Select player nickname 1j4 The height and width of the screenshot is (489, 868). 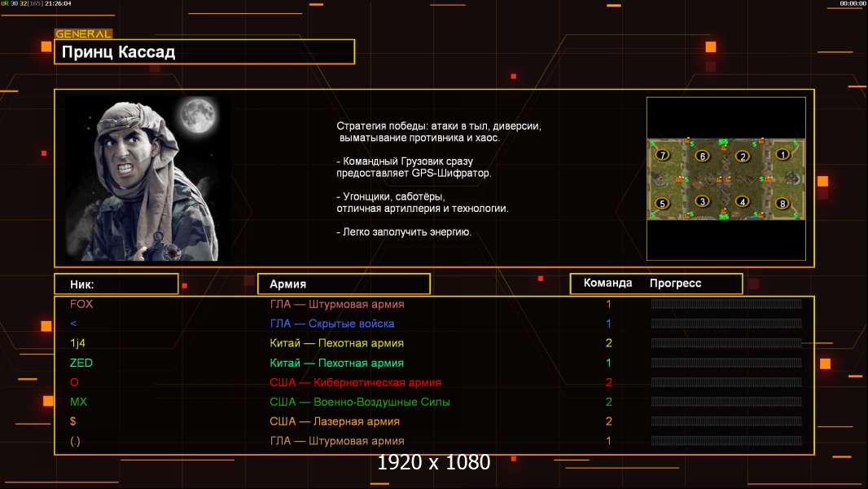click(x=77, y=343)
